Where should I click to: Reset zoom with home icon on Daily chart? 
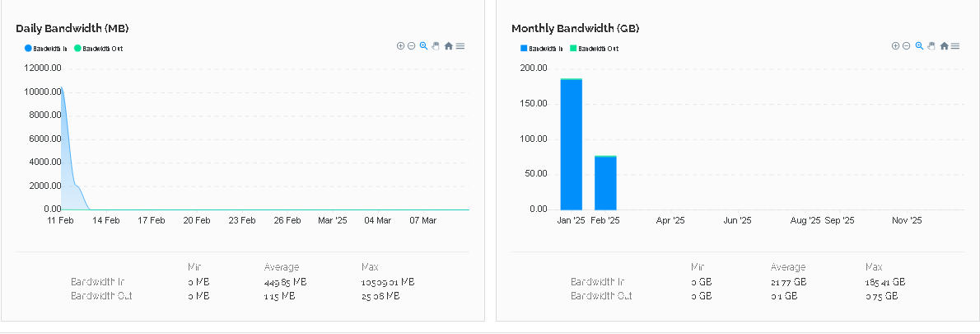(x=448, y=46)
